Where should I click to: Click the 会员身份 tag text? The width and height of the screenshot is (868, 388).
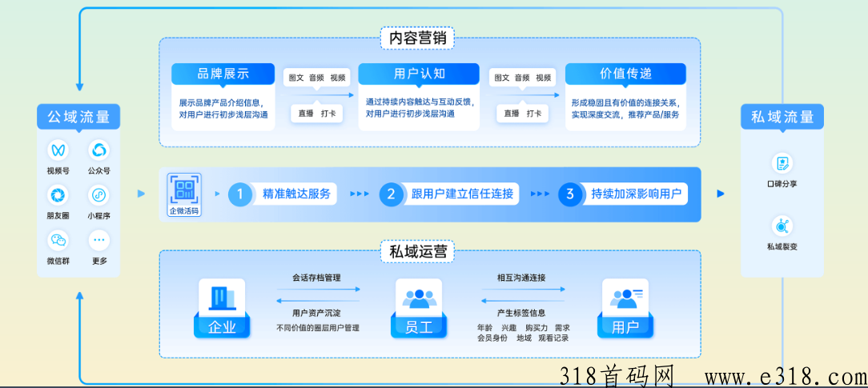tap(492, 338)
